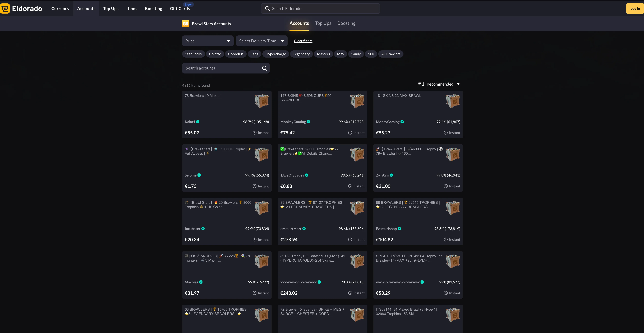This screenshot has width=644, height=333.
Task: Open Gift Cards in top navigation
Action: pos(180,8)
